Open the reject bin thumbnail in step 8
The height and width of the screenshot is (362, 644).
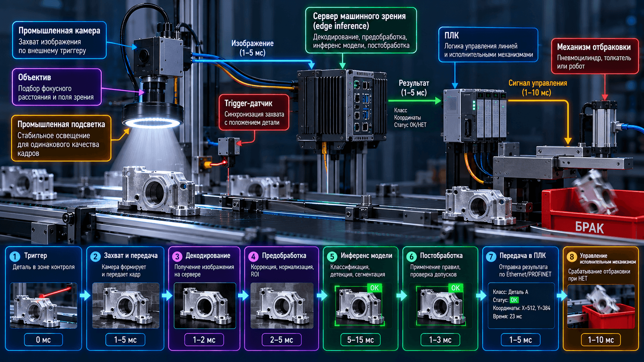pos(601,307)
